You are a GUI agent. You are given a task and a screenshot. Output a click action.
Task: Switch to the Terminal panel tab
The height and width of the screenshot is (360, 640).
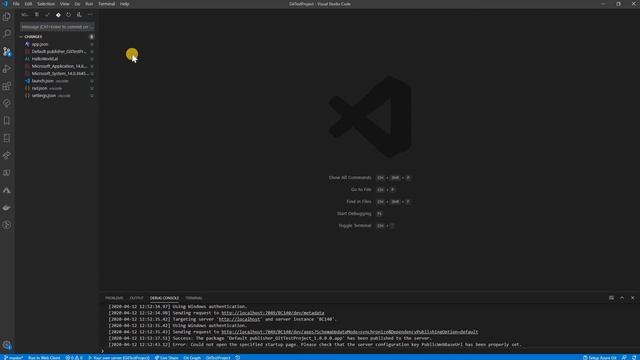[x=194, y=298]
